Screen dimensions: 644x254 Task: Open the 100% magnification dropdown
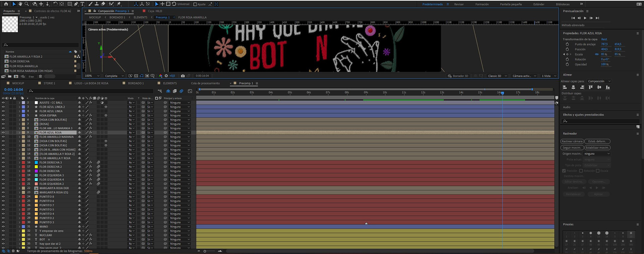pyautogui.click(x=92, y=76)
